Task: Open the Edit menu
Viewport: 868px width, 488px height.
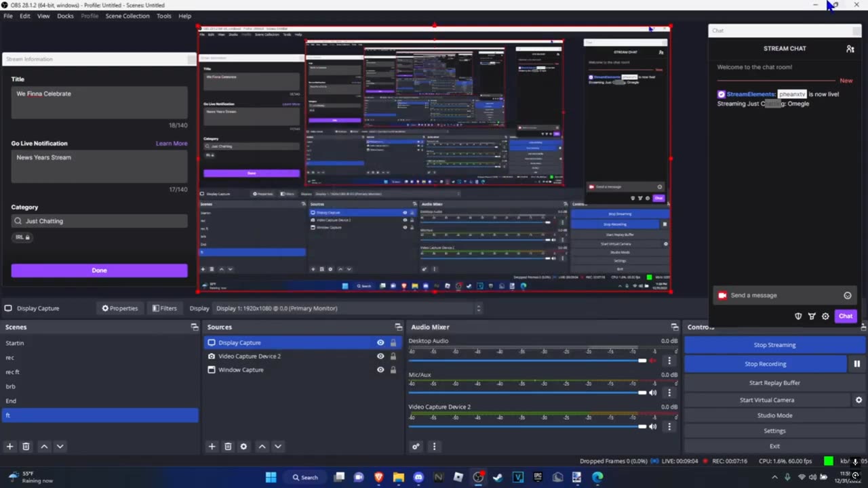Action: (x=25, y=16)
